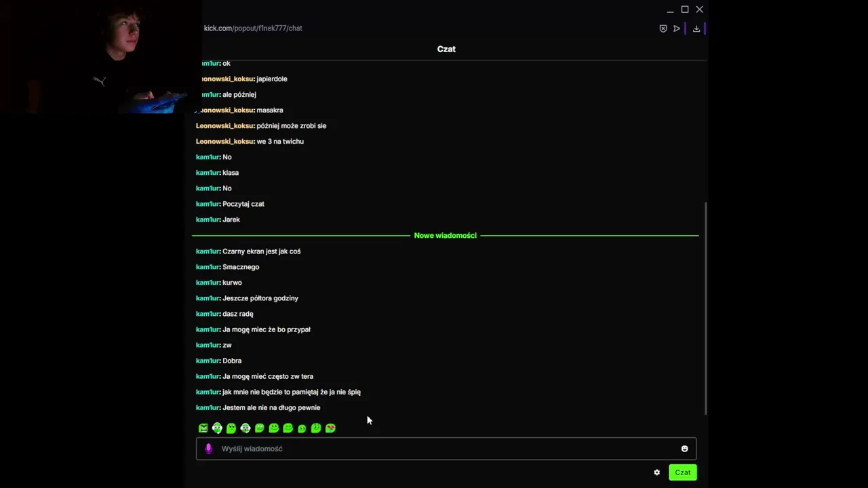Click the shield ad-blocker icon in address bar
This screenshot has width=868, height=488.
click(663, 28)
